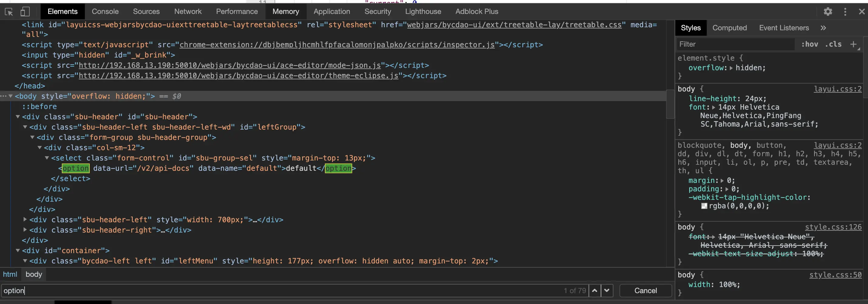The height and width of the screenshot is (304, 868).
Task: Open the Application tab
Action: point(332,12)
